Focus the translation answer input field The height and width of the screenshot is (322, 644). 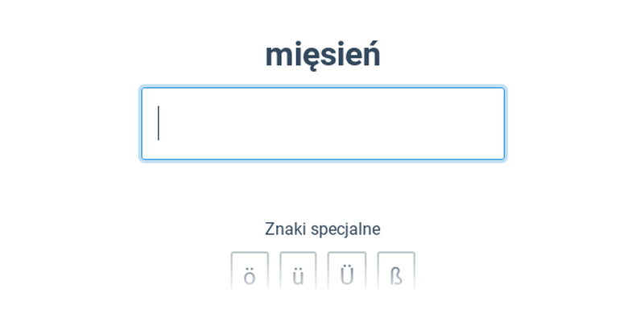click(x=323, y=124)
